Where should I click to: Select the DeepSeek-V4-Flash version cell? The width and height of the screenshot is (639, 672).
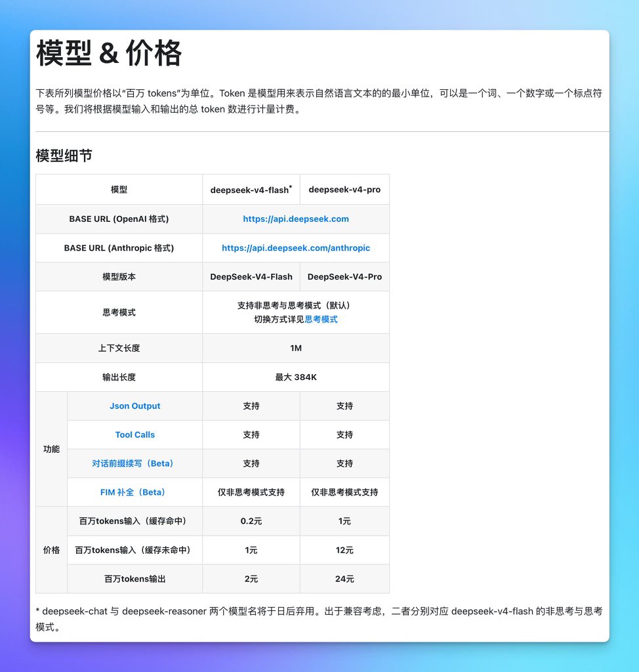point(251,277)
